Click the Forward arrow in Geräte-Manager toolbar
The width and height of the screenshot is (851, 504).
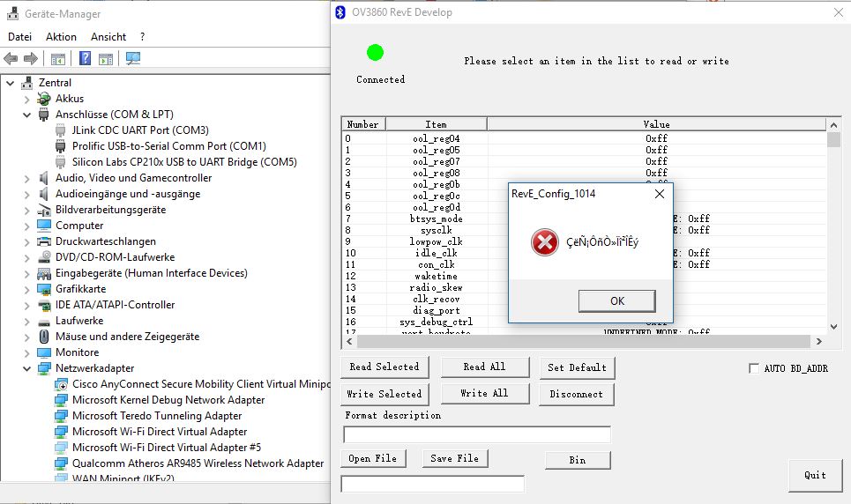tap(31, 58)
